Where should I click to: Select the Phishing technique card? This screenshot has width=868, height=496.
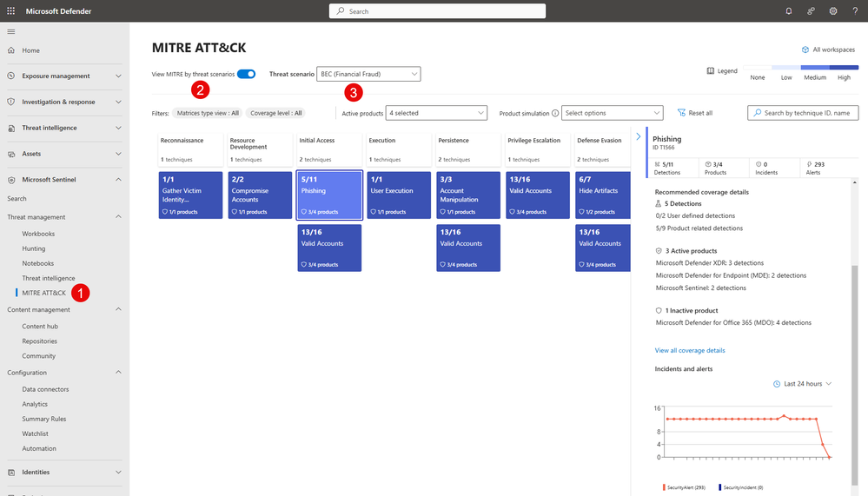(x=329, y=195)
